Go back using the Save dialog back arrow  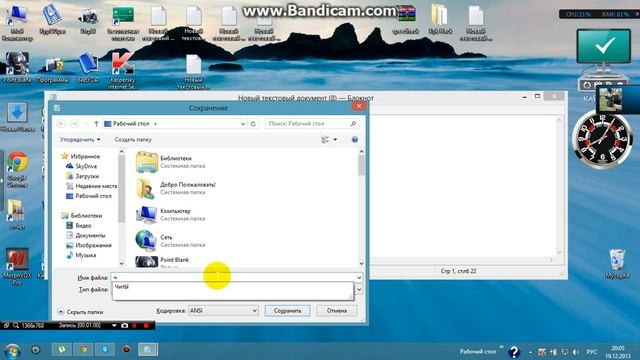61,123
